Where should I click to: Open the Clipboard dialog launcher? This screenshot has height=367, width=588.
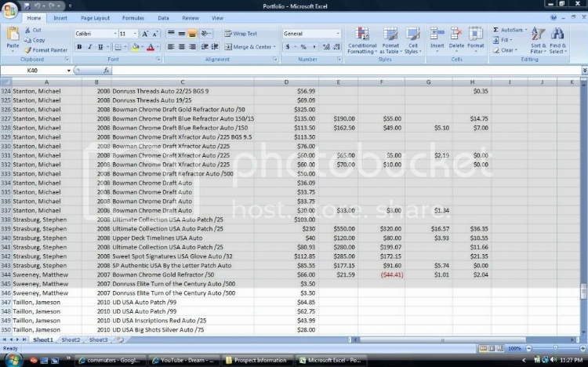(67, 60)
